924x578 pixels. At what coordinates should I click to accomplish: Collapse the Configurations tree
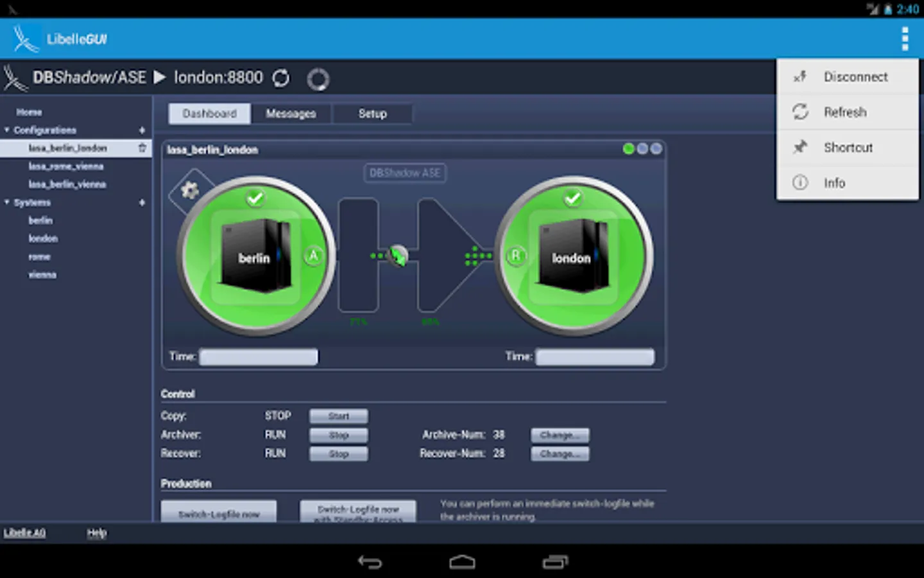(x=7, y=130)
